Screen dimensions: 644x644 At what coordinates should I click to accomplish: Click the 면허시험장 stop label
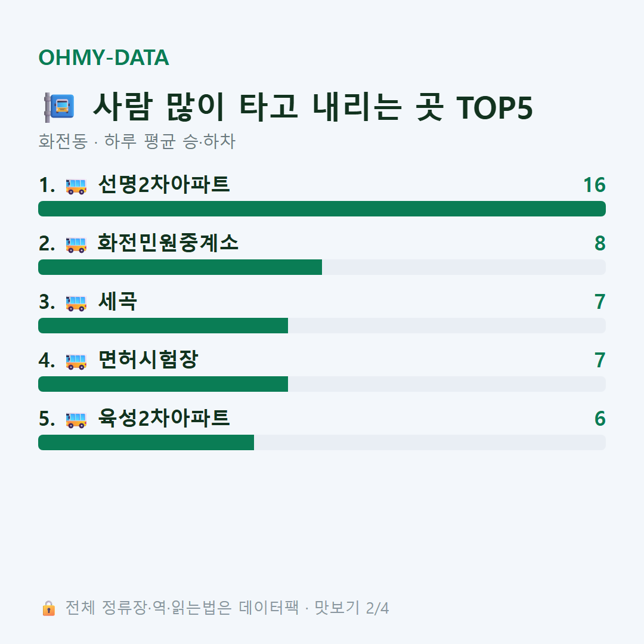(x=148, y=360)
